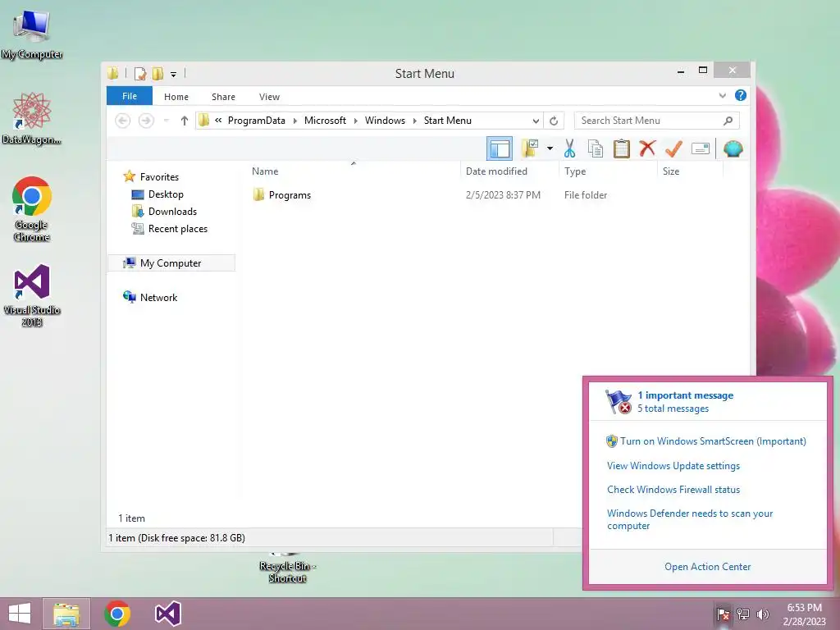Click Visual Studio on the taskbar
The height and width of the screenshot is (630, 840).
tap(167, 614)
